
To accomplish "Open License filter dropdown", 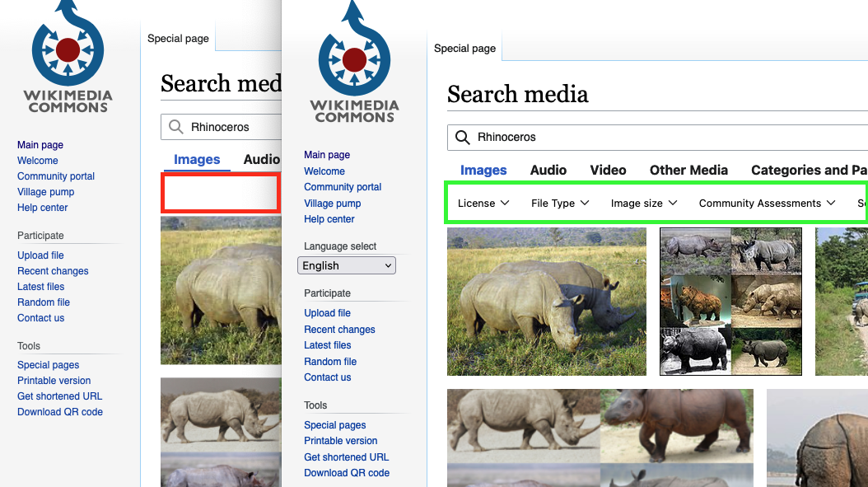I will coord(483,204).
